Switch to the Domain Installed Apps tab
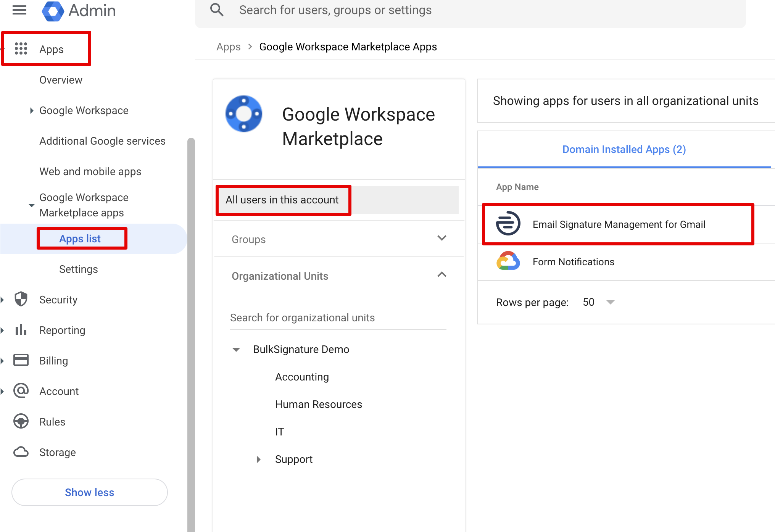The image size is (775, 532). pyautogui.click(x=624, y=149)
